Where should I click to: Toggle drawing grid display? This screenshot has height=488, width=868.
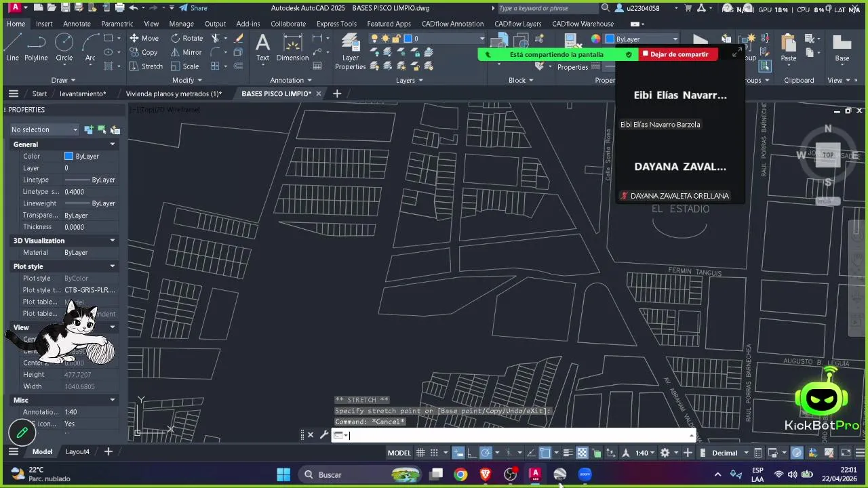click(420, 453)
